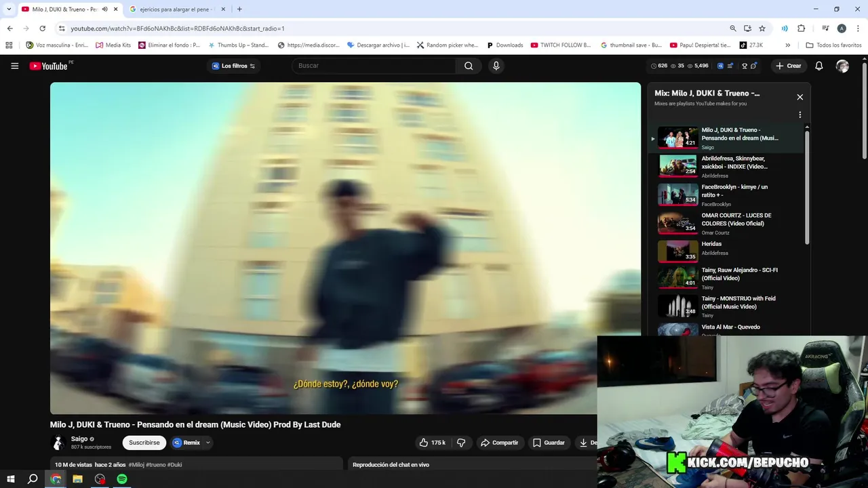Mute the YouTube tab audio icon
Viewport: 868px width, 488px height.
(104, 9)
